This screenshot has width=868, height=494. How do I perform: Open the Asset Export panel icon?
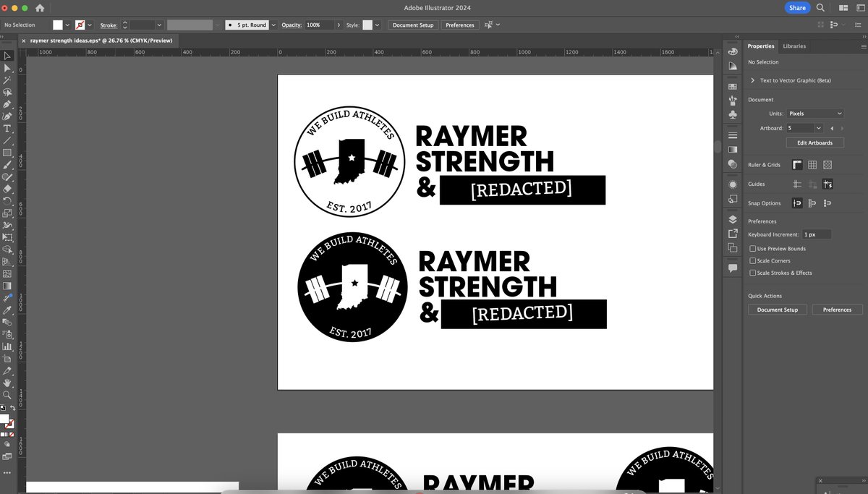click(x=733, y=234)
